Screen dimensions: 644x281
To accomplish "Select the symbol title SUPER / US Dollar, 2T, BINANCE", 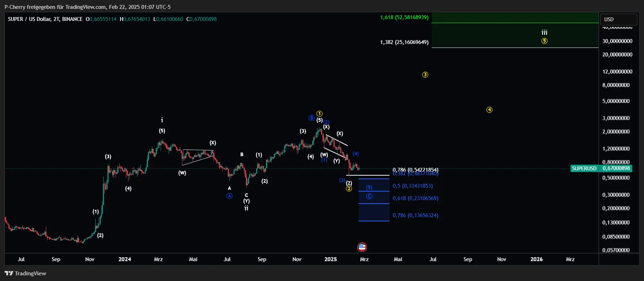I will 45,19.
